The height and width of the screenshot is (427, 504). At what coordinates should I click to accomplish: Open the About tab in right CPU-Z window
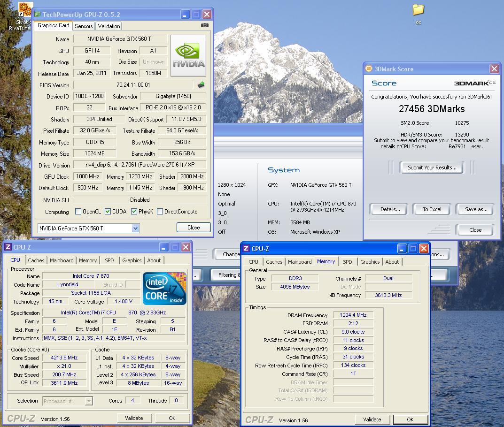pos(392,262)
